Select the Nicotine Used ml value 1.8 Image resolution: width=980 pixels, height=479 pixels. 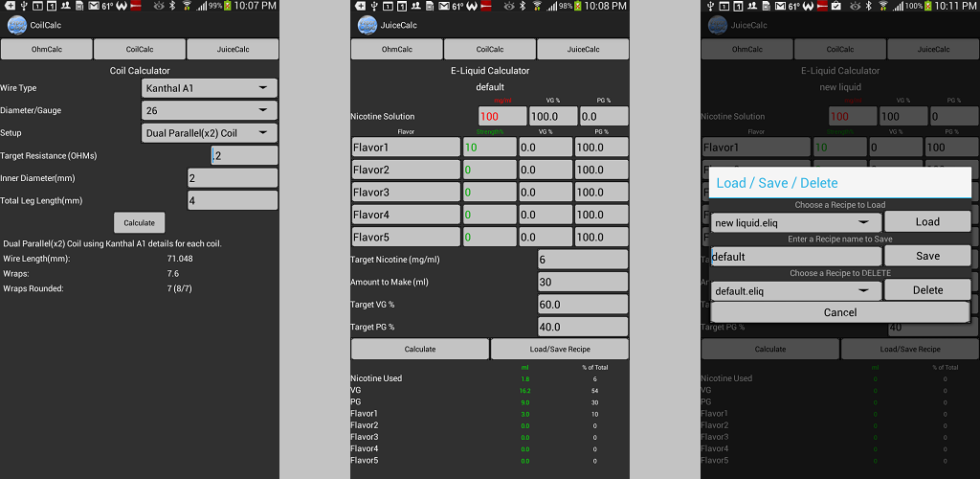[525, 379]
